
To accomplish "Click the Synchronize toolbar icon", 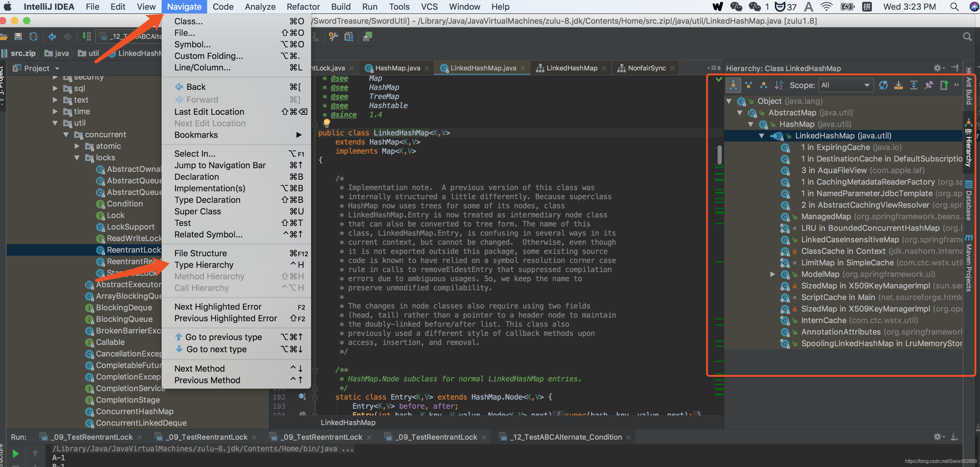I will [x=33, y=36].
